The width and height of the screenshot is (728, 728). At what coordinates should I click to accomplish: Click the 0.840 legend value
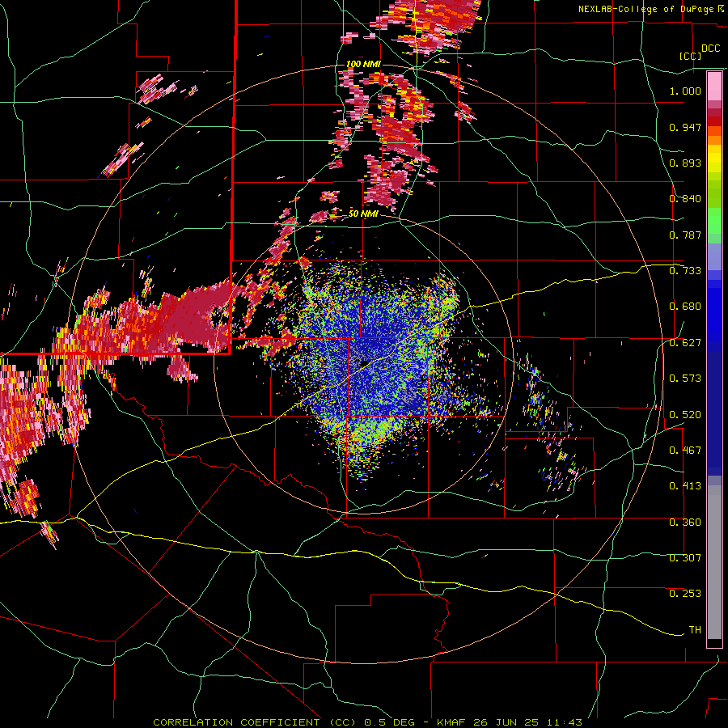click(685, 199)
